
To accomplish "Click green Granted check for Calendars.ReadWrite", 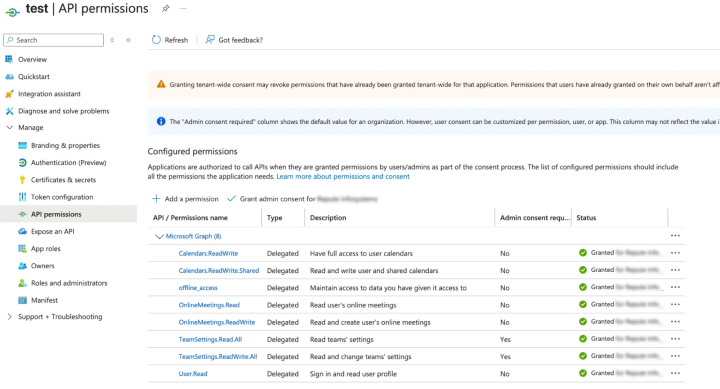I will pyautogui.click(x=583, y=253).
